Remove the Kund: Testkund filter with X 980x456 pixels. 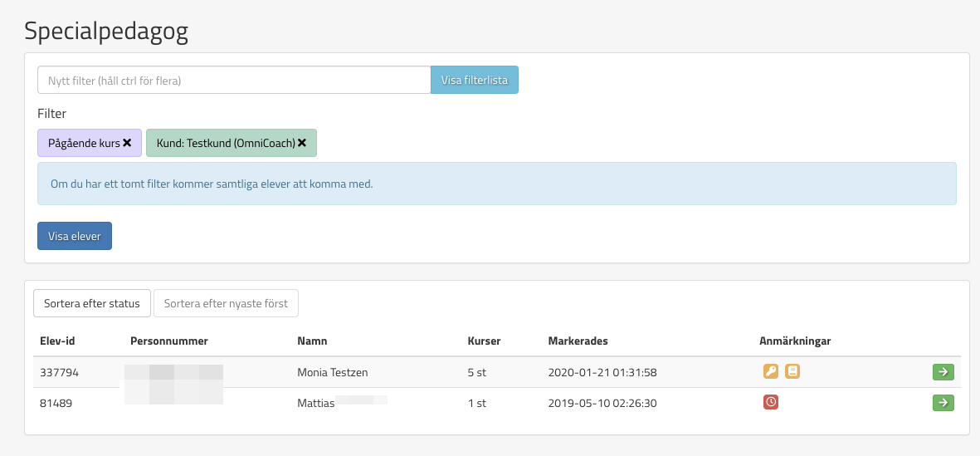302,143
